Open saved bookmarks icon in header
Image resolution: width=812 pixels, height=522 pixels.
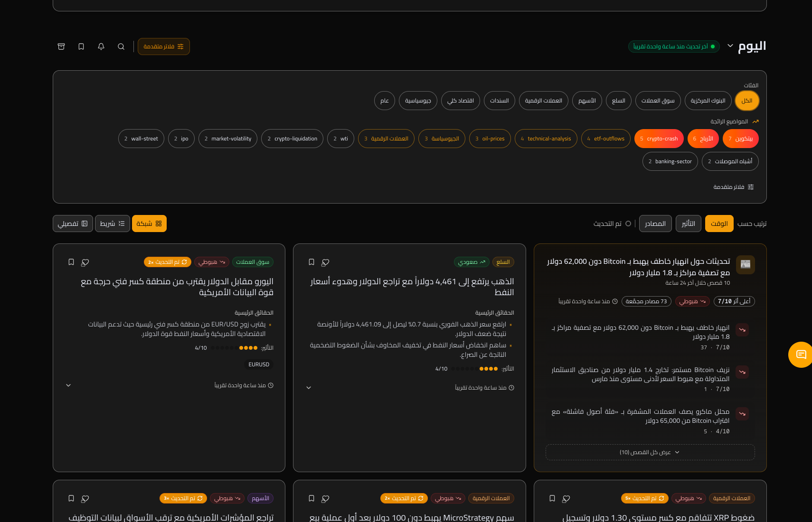click(81, 47)
